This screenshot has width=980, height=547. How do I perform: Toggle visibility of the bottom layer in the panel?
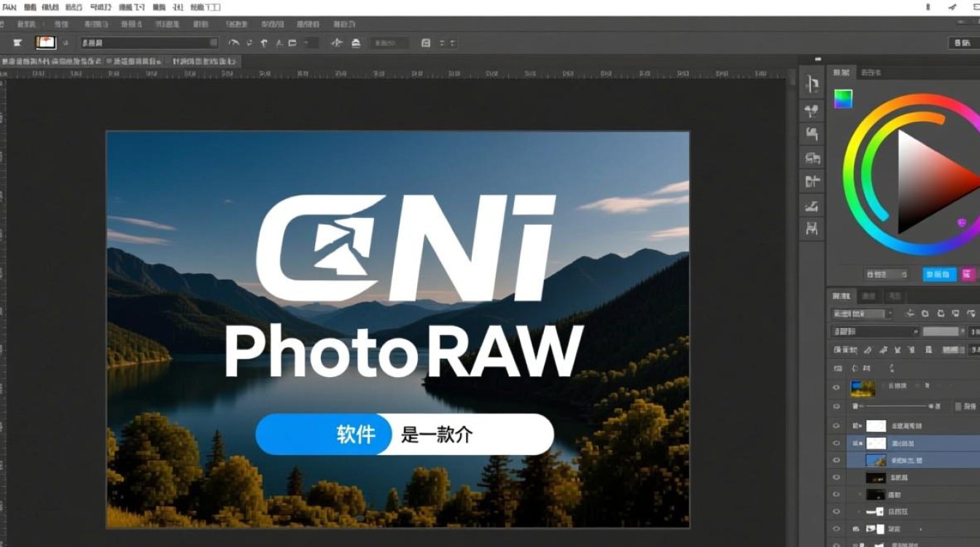coord(837,543)
